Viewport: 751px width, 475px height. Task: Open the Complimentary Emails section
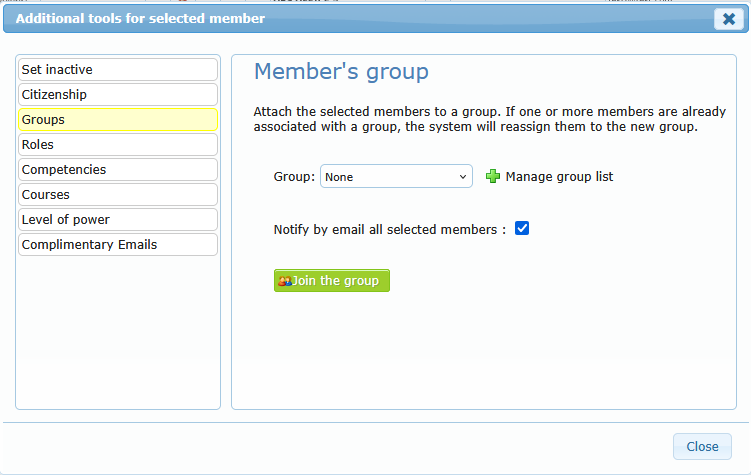[x=118, y=245]
